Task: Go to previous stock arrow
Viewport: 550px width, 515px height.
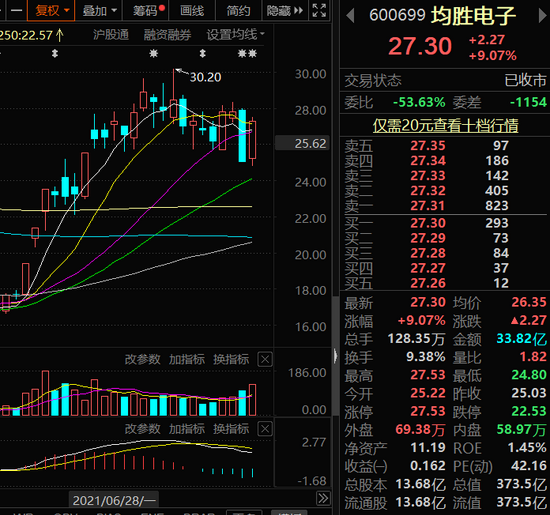Action: [350, 16]
